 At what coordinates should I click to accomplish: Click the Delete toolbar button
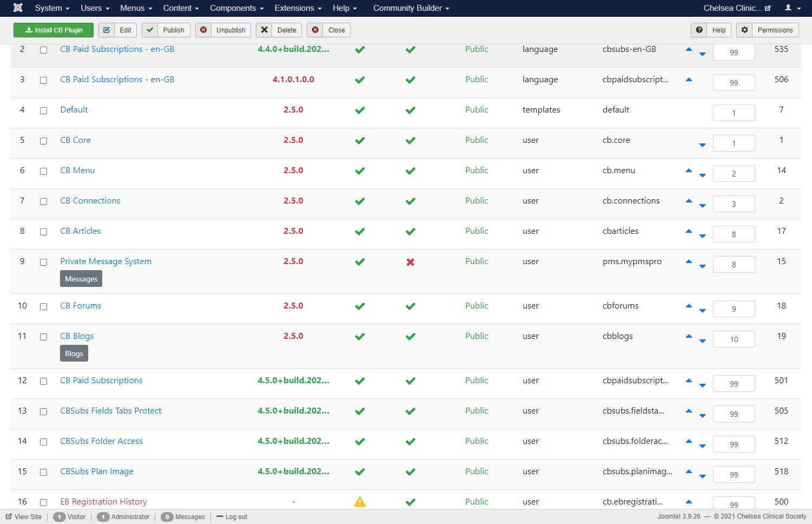[x=279, y=30]
